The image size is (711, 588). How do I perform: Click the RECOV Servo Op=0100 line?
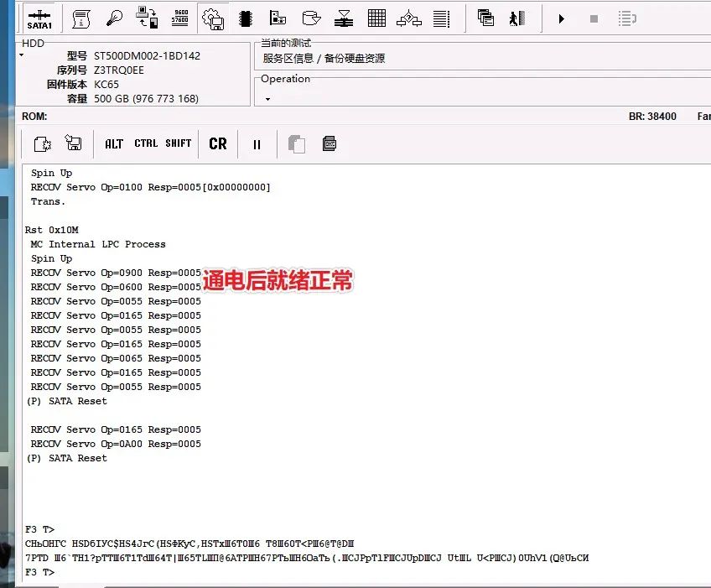pyautogui.click(x=150, y=187)
